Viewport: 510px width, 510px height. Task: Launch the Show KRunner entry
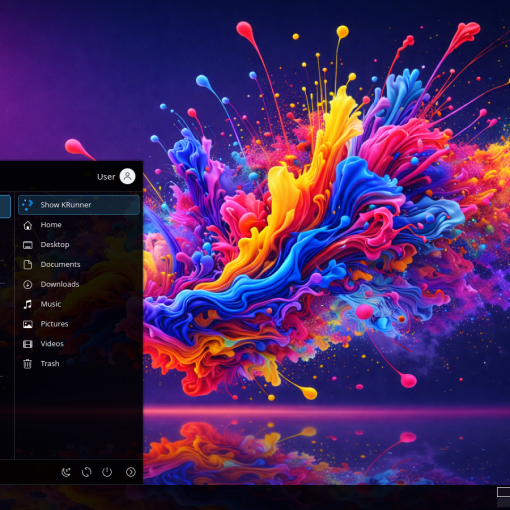pos(79,205)
